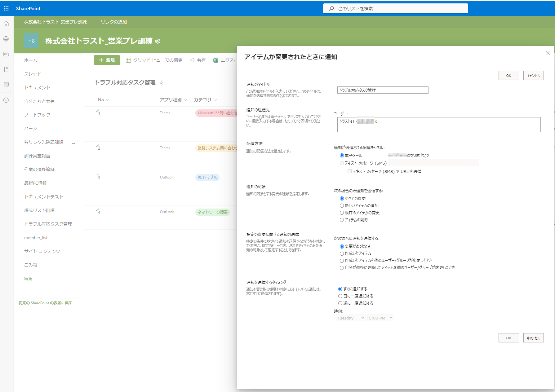Image resolution: width=555 pixels, height=392 pixels.
Task: Open the 5:00 PM time dropdown
Action: coord(380,318)
